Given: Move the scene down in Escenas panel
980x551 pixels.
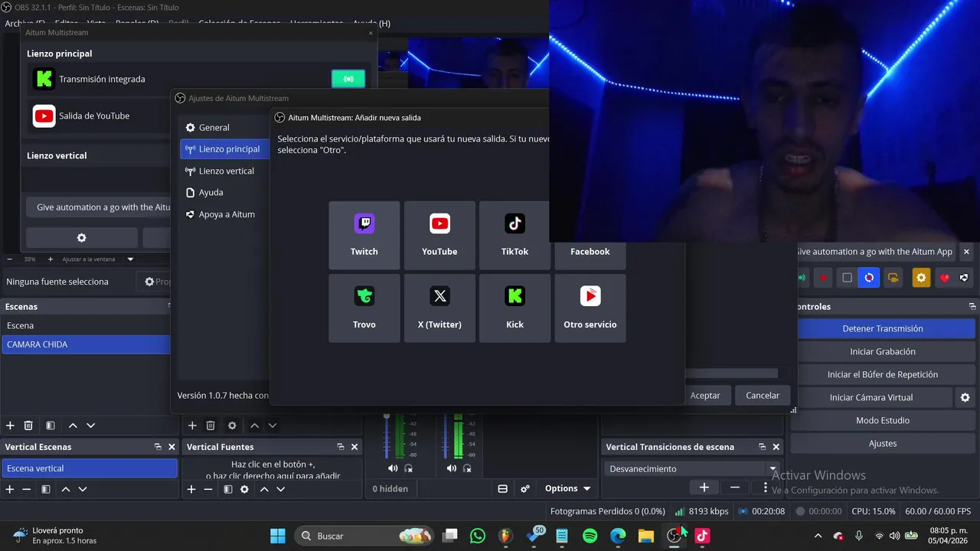Looking at the screenshot, I should click(x=91, y=425).
